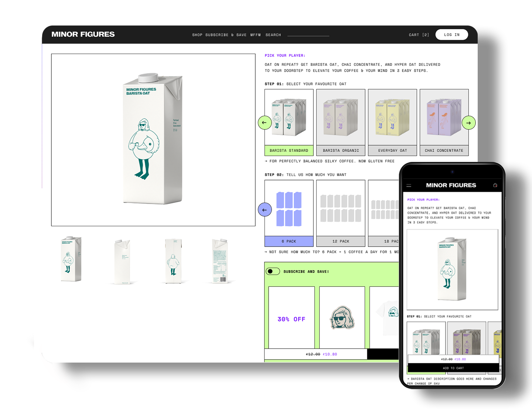The image size is (532, 411).
Task: Click the 'Not sure how much to?' note
Action: click(332, 252)
